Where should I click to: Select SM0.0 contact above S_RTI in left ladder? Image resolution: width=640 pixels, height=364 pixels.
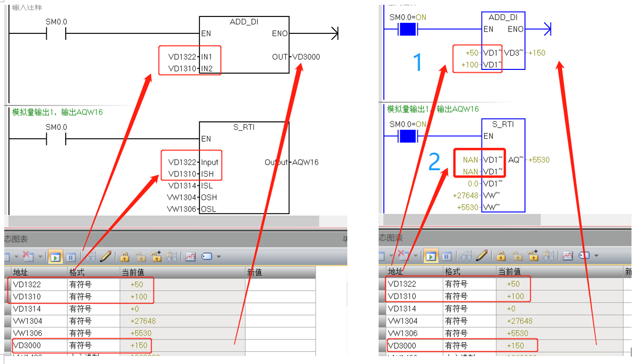click(x=56, y=139)
